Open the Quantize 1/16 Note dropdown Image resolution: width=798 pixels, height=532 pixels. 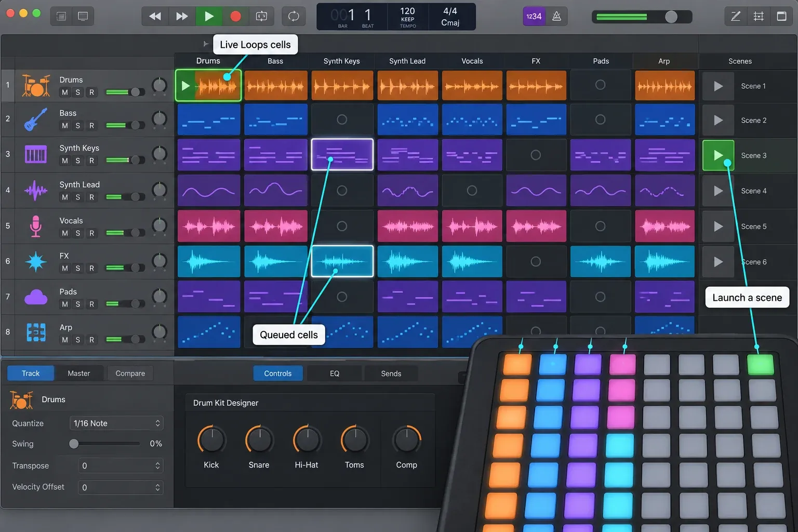(x=116, y=423)
